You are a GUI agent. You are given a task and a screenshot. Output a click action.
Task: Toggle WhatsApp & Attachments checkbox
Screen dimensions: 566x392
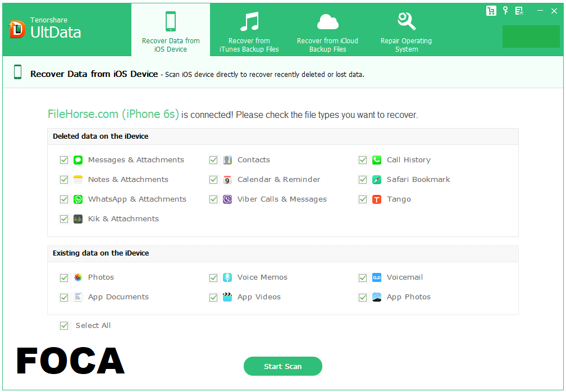click(64, 199)
